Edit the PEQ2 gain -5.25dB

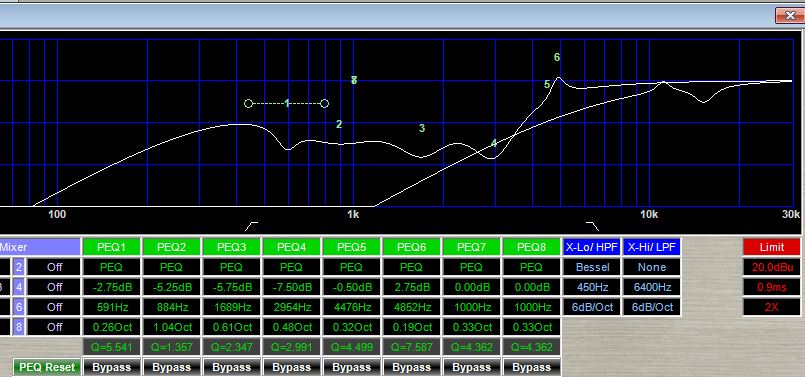point(171,287)
